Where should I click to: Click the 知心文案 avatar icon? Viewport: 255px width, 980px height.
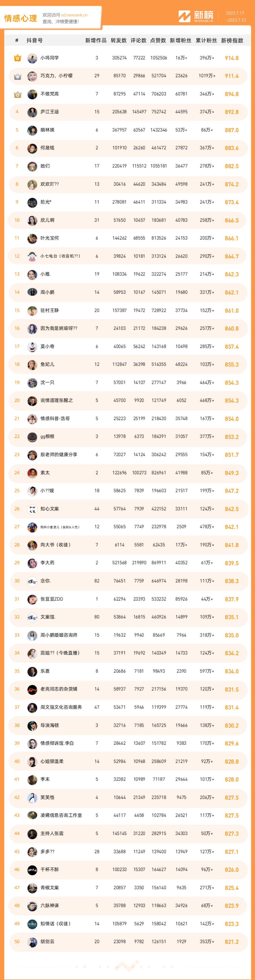pyautogui.click(x=32, y=509)
